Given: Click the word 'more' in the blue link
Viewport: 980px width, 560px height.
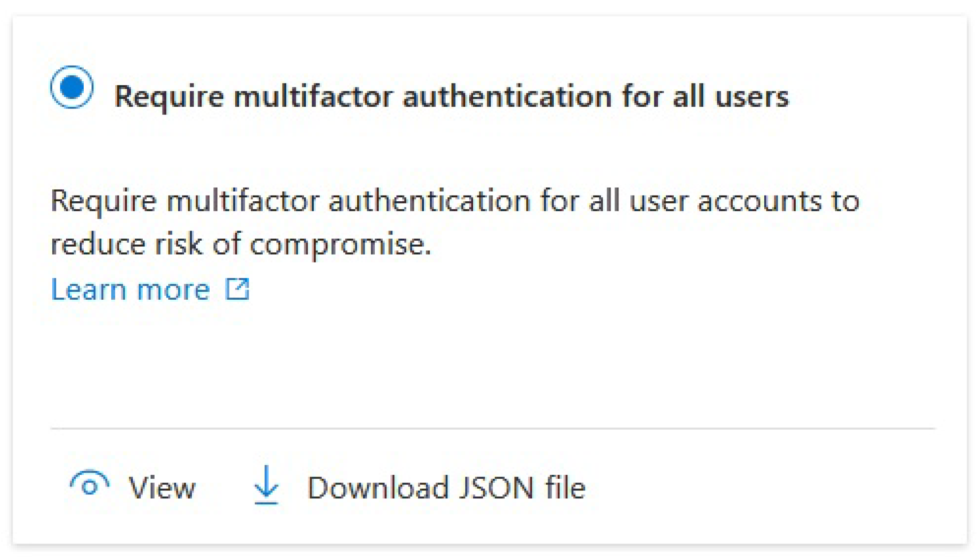Looking at the screenshot, I should pyautogui.click(x=173, y=290).
